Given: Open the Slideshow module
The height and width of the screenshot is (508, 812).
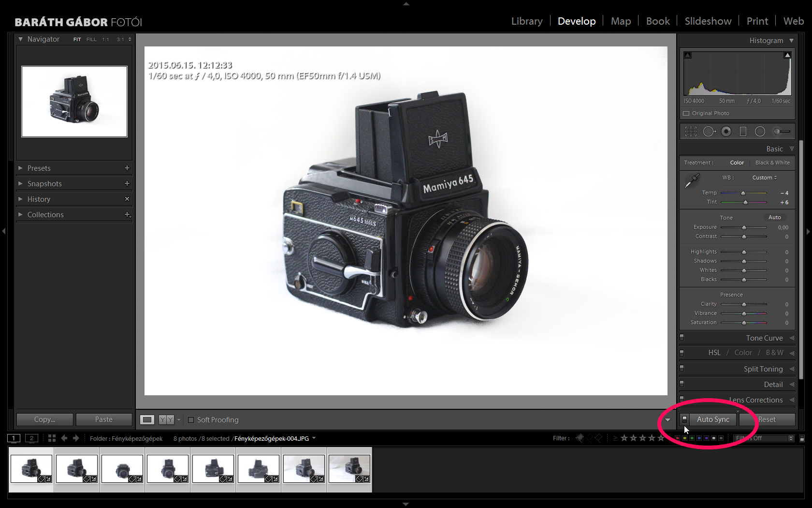Looking at the screenshot, I should point(708,21).
